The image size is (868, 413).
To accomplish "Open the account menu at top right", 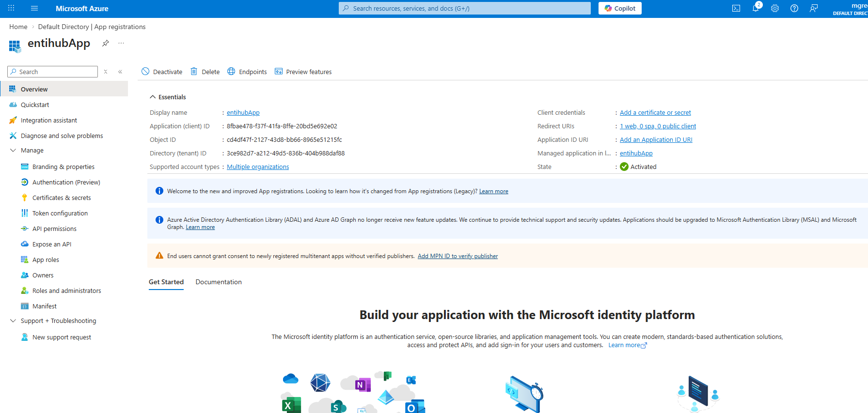I will [x=850, y=9].
